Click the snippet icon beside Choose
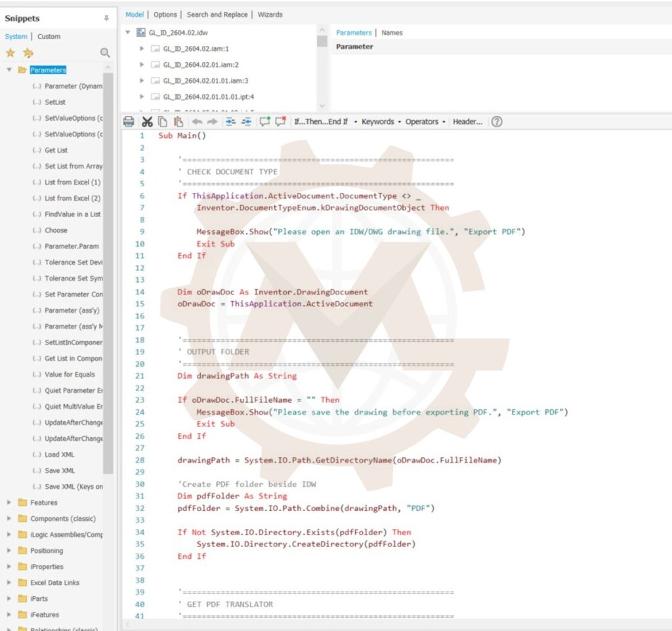Screen dimensions: 672x631 (x=37, y=230)
